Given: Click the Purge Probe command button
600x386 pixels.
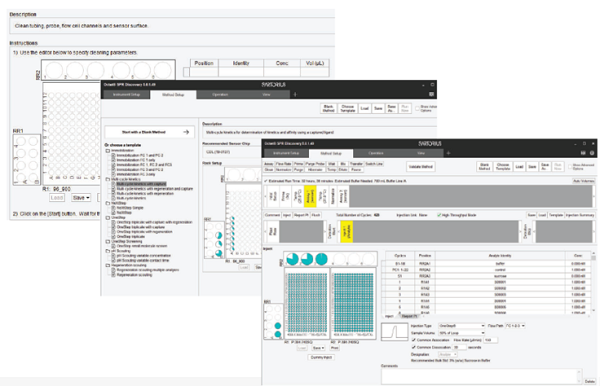Looking at the screenshot, I should 315,164.
